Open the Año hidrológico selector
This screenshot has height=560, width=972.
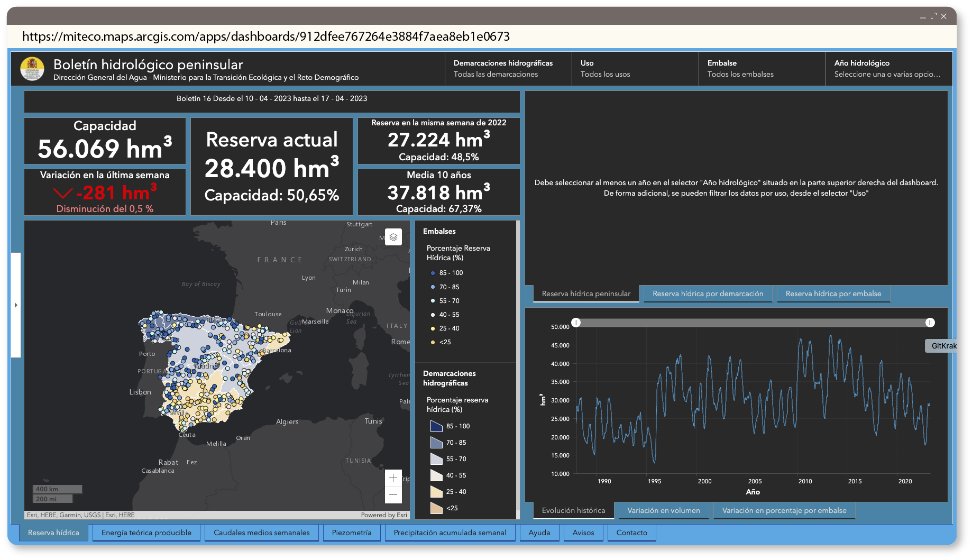tap(888, 69)
